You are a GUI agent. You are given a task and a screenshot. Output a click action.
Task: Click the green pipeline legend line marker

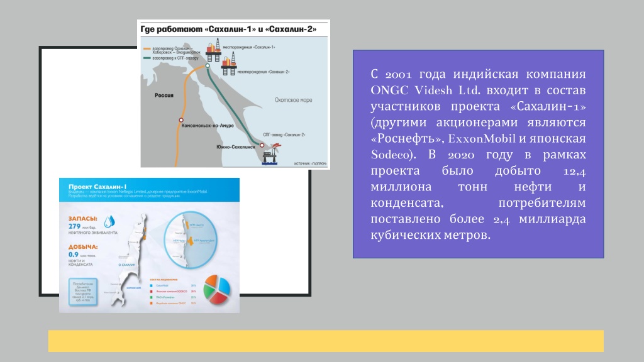(147, 58)
